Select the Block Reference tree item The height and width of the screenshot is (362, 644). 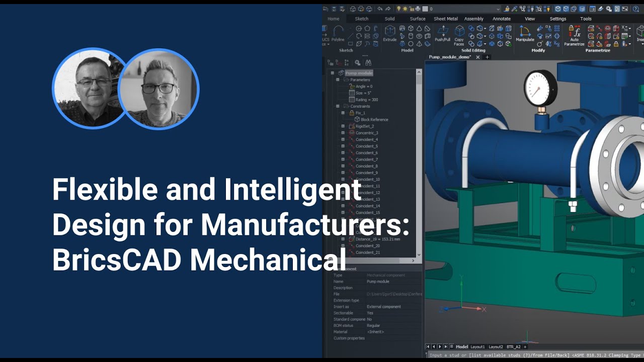[374, 120]
